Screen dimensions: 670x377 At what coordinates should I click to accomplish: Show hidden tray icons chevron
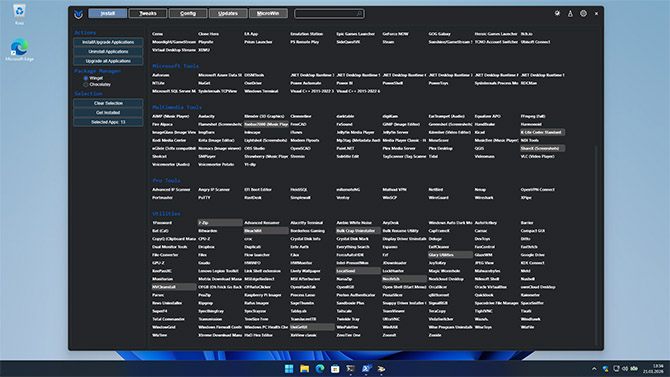click(594, 368)
